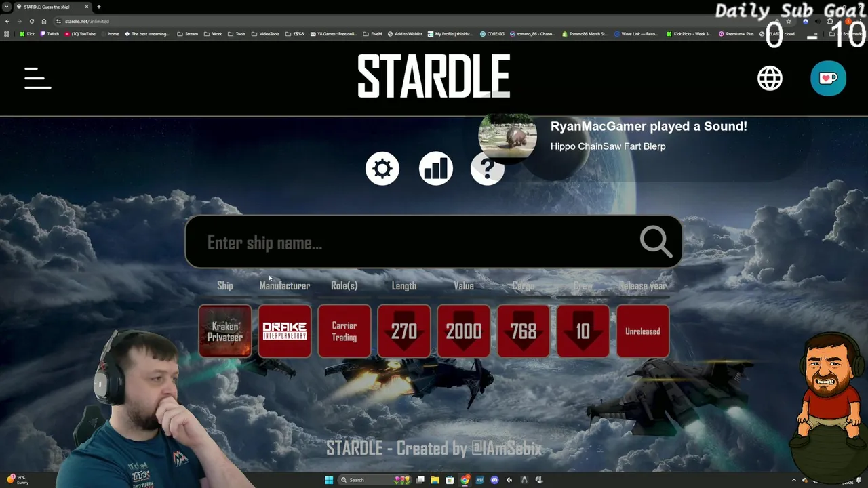Open the settings gear icon
The image size is (868, 488).
tap(382, 168)
